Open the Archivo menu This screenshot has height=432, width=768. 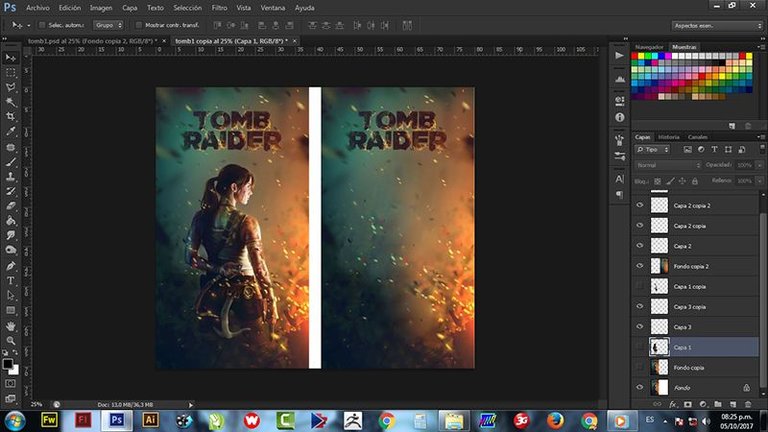click(38, 8)
